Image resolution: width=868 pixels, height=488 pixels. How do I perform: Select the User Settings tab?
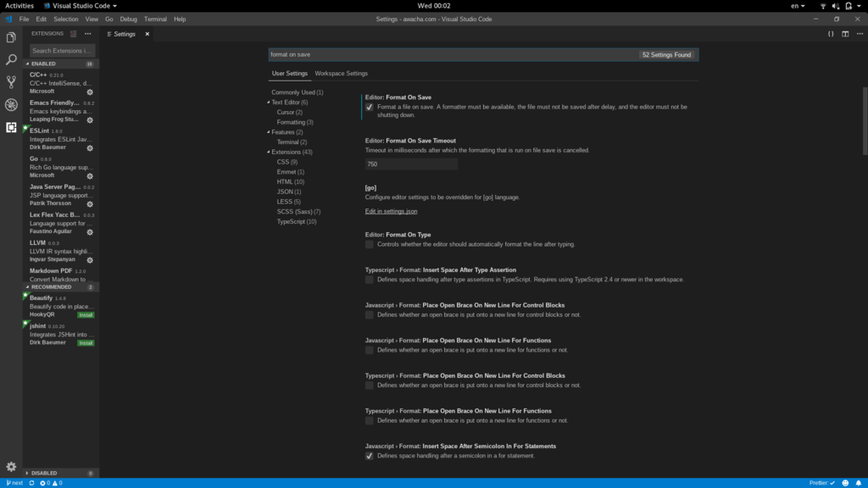(290, 74)
